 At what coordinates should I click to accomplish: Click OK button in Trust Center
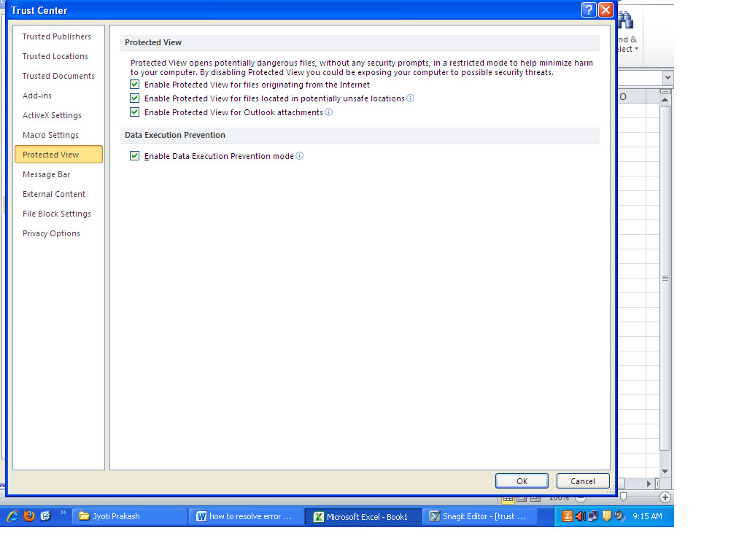click(522, 481)
